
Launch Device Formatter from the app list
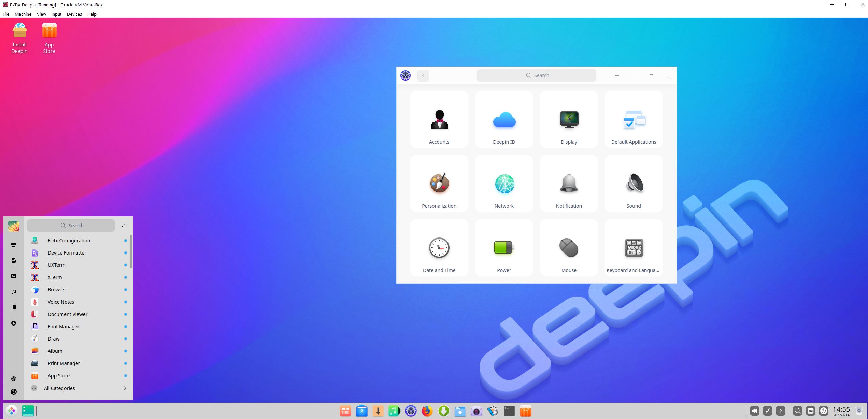click(x=79, y=253)
